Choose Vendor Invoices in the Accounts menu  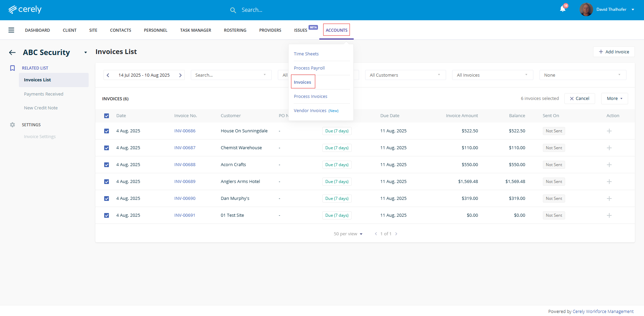click(310, 111)
